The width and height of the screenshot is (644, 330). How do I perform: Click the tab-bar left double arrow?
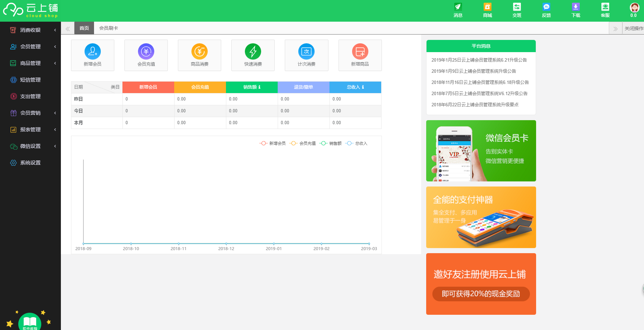point(68,28)
